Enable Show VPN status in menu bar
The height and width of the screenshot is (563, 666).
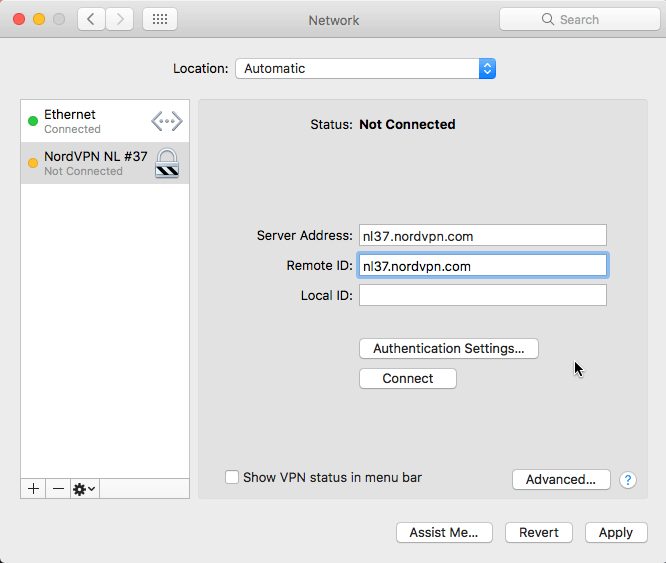(232, 478)
